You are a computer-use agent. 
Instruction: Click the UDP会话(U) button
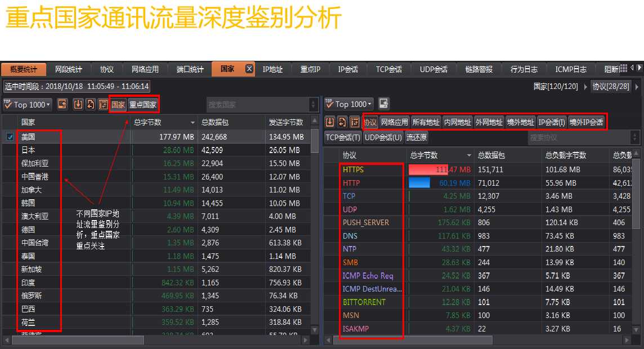pyautogui.click(x=383, y=137)
